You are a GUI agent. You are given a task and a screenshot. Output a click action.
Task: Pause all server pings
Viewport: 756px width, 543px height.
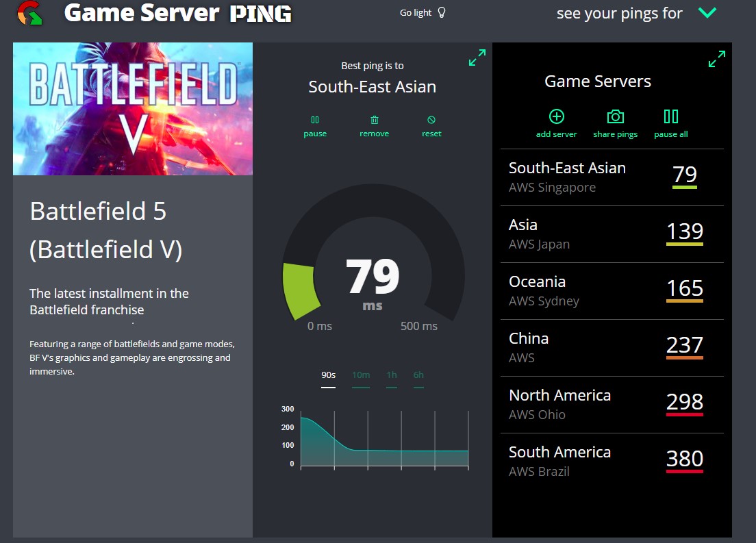[671, 116]
